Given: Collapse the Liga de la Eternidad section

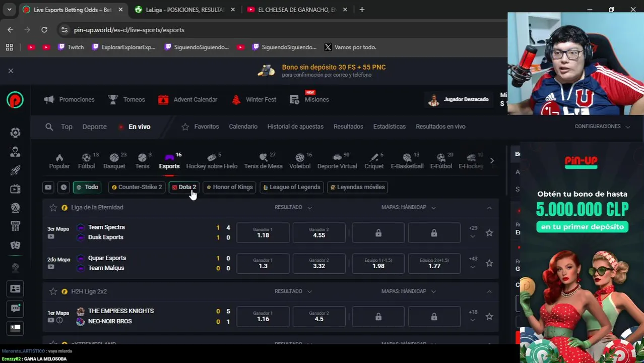Looking at the screenshot, I should [x=489, y=208].
